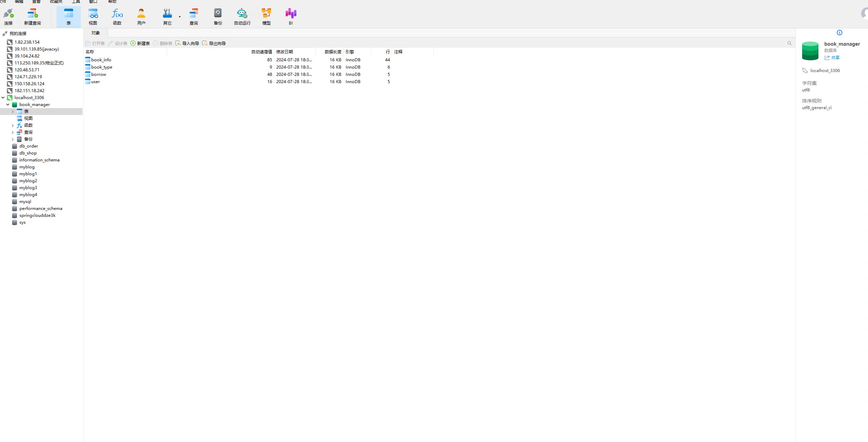
Task: Click the book_manager database icon in the connection tree
Action: (15, 105)
